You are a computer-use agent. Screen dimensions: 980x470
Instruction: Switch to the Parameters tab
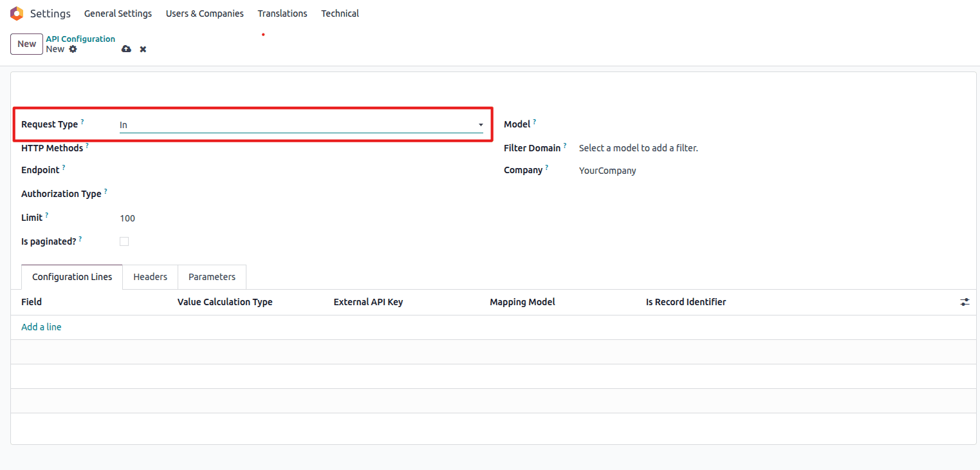(x=212, y=277)
